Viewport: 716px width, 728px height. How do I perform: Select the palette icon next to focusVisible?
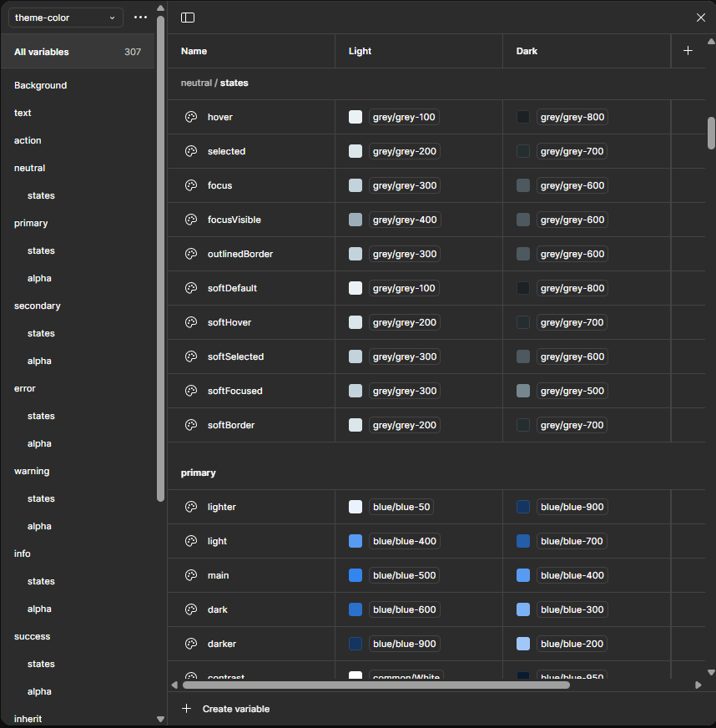191,220
